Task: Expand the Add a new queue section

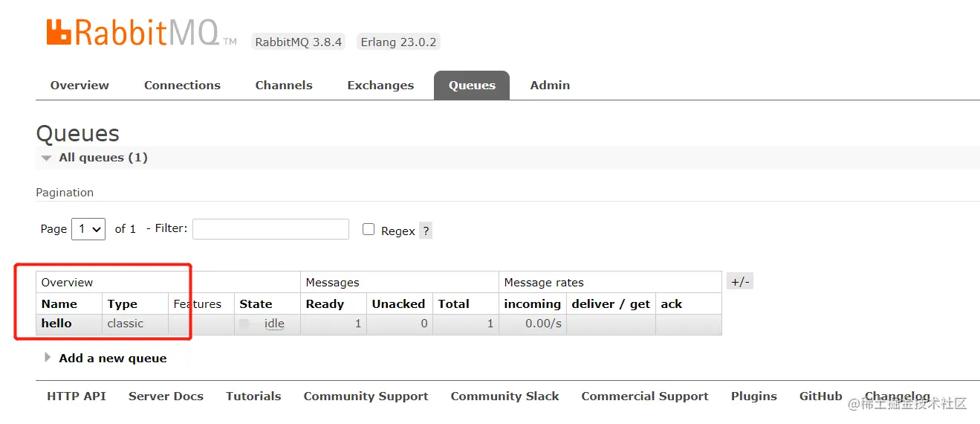Action: 105,358
